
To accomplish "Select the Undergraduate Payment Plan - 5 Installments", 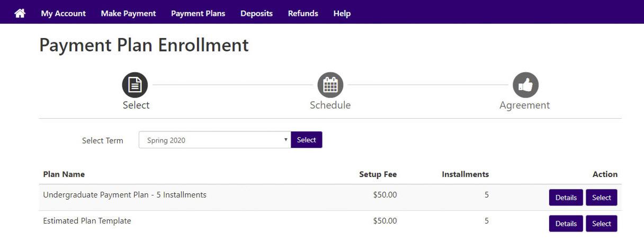I will 602,198.
